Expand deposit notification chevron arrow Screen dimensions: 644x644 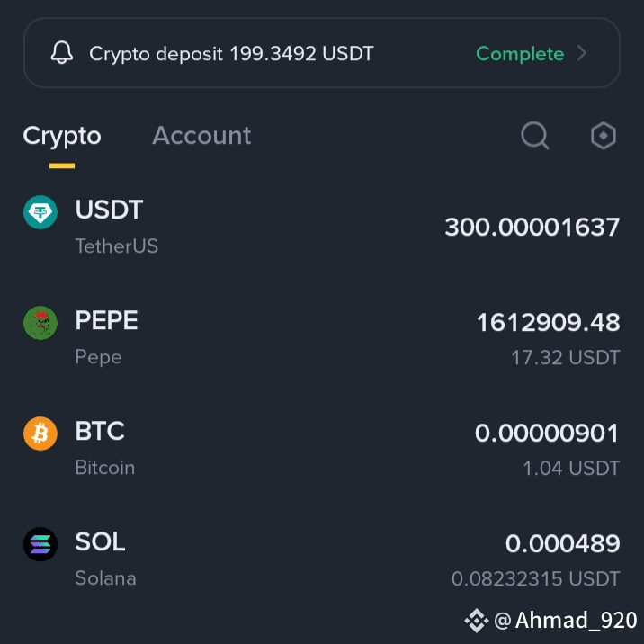tap(582, 53)
